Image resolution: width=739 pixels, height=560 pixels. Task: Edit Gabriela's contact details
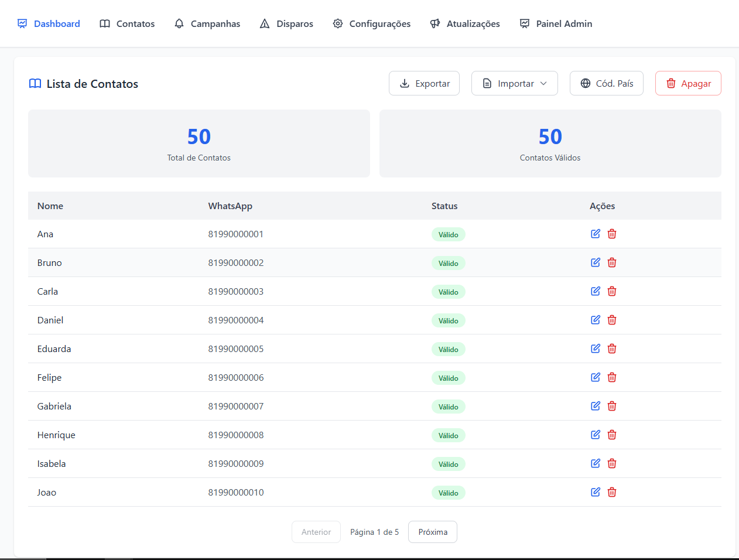[x=596, y=406]
